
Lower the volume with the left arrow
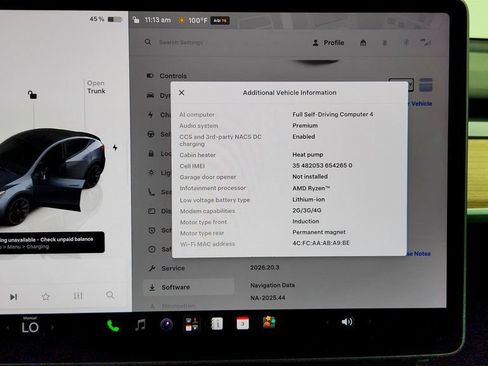click(327, 322)
